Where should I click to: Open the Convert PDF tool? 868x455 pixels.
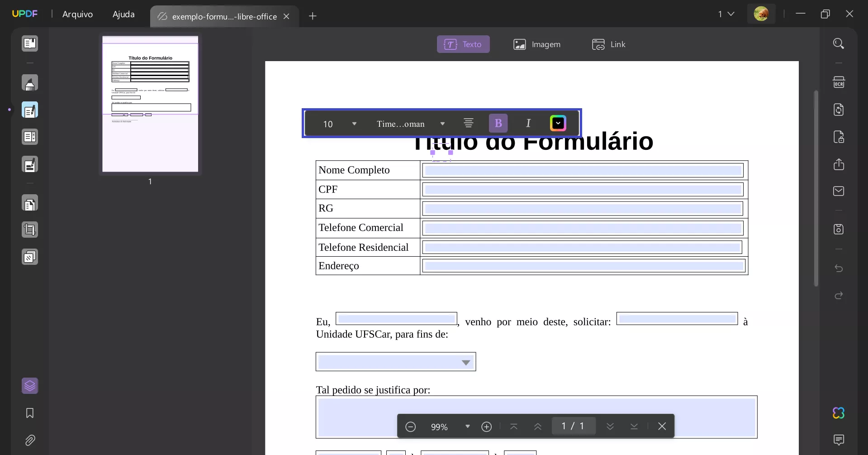coord(839,110)
